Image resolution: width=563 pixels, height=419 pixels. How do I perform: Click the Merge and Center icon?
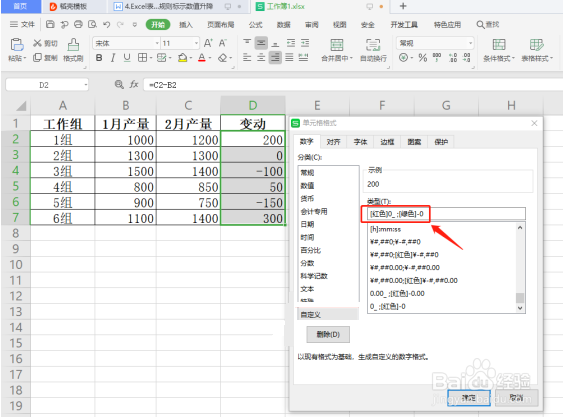click(x=337, y=45)
